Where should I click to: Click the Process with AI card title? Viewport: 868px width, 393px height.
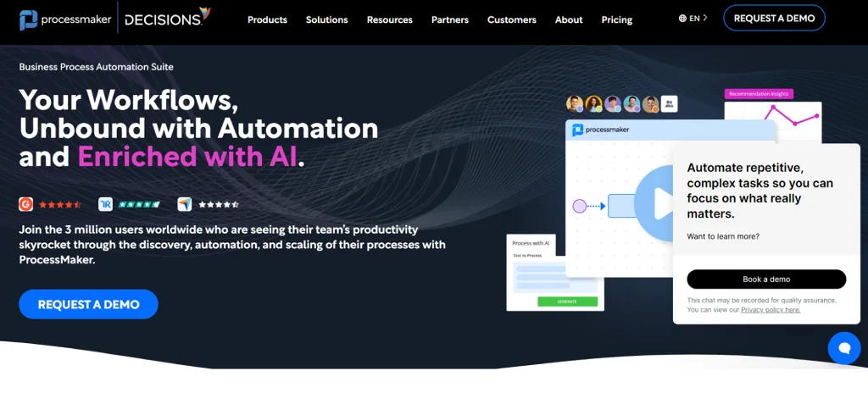531,243
